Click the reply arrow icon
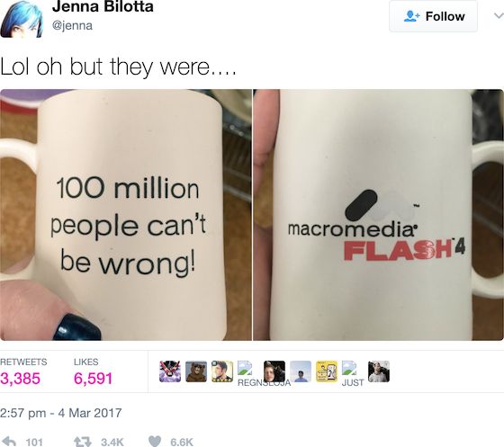 tap(9, 442)
